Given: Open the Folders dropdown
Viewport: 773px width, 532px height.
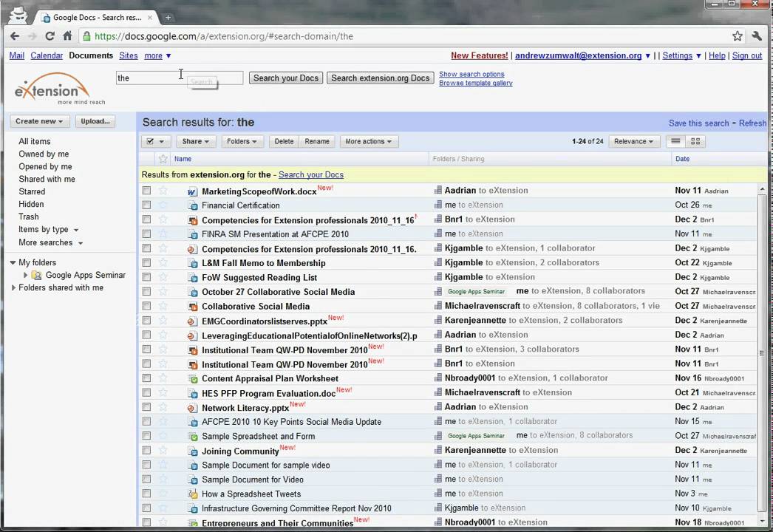Looking at the screenshot, I should 242,142.
